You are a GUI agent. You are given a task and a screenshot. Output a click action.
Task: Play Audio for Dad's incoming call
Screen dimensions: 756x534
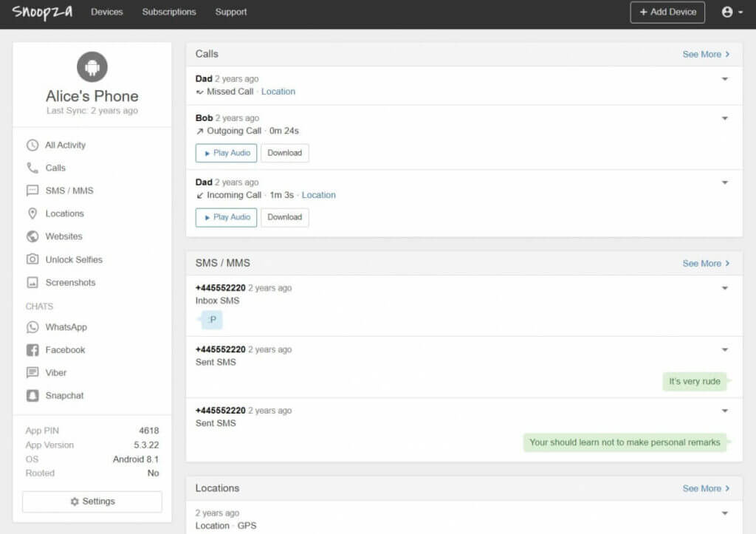coord(226,217)
